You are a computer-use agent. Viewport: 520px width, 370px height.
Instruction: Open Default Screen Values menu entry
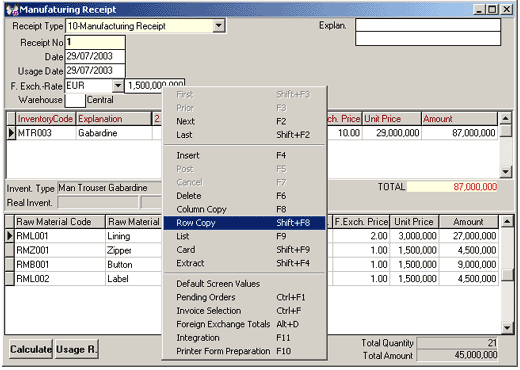244,284
